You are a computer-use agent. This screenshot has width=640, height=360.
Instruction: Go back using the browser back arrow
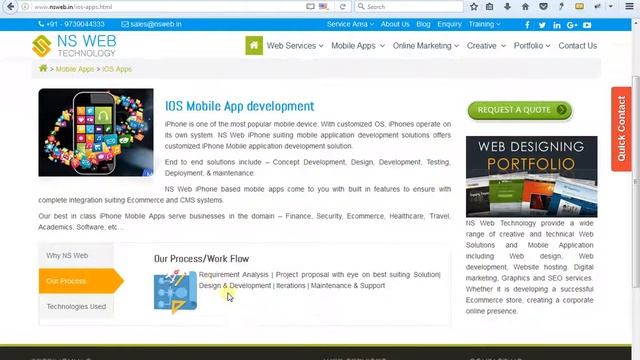click(x=10, y=7)
